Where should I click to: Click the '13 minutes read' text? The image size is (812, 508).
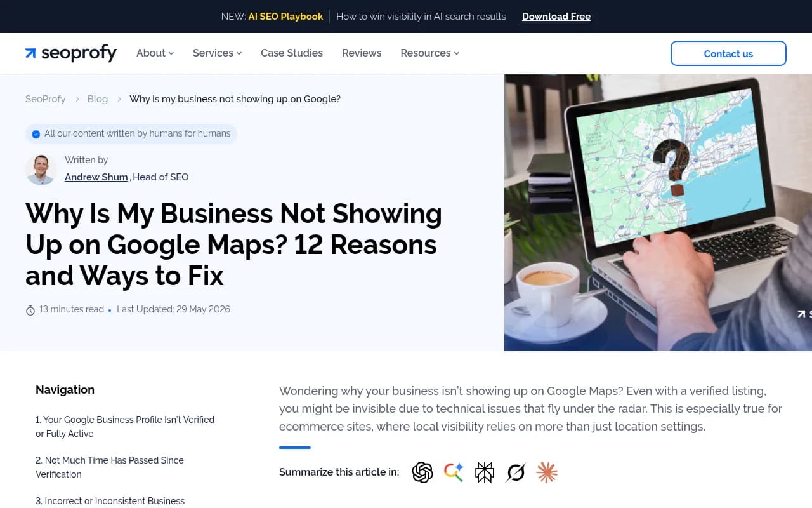click(72, 309)
